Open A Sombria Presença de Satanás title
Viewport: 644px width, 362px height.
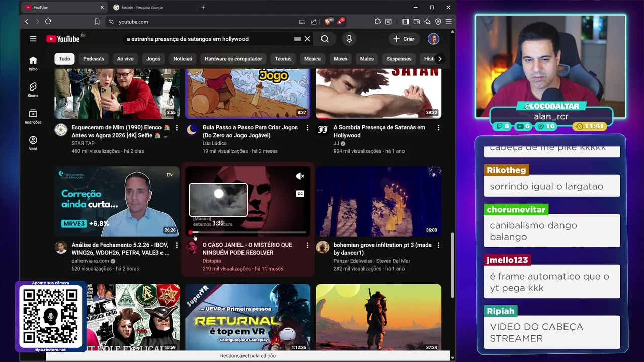pyautogui.click(x=379, y=131)
